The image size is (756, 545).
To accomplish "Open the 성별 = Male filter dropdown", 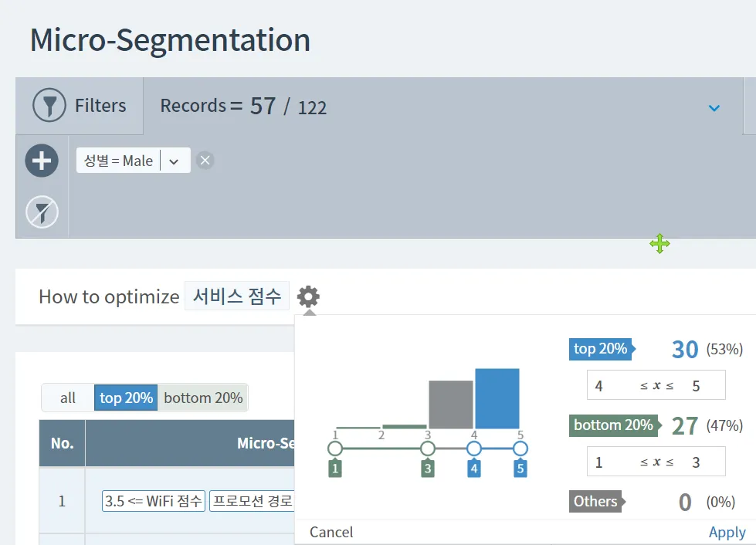I will pyautogui.click(x=174, y=161).
